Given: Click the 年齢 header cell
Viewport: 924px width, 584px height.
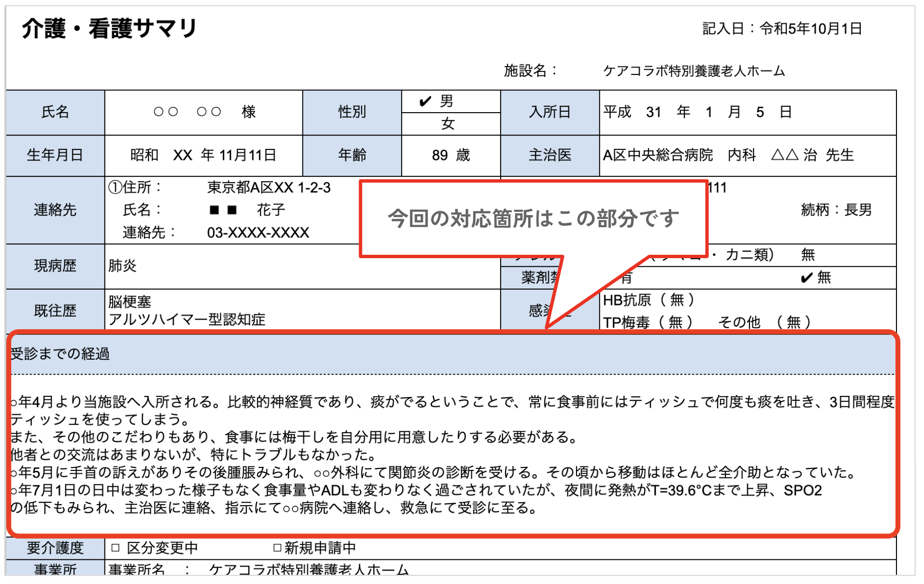Looking at the screenshot, I should [352, 155].
